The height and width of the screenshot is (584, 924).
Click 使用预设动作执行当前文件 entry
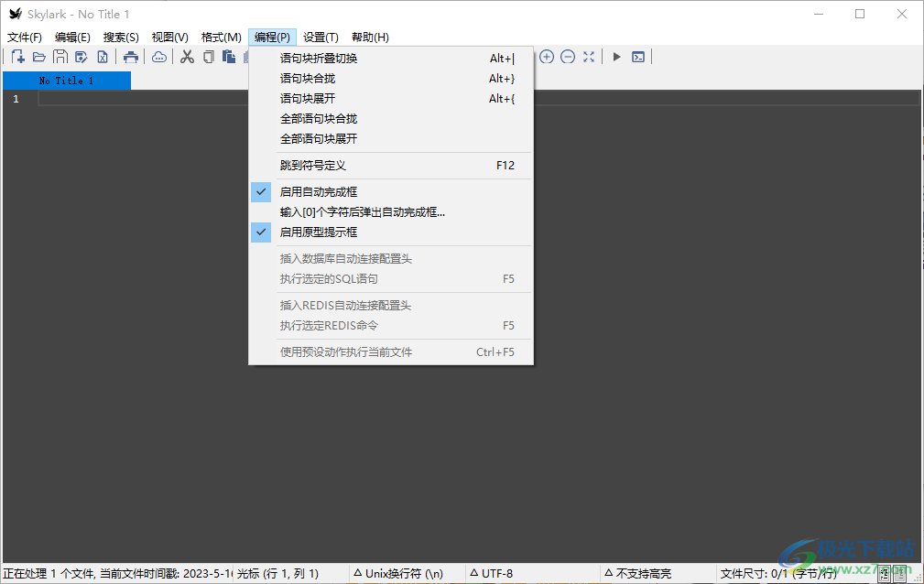[391, 351]
